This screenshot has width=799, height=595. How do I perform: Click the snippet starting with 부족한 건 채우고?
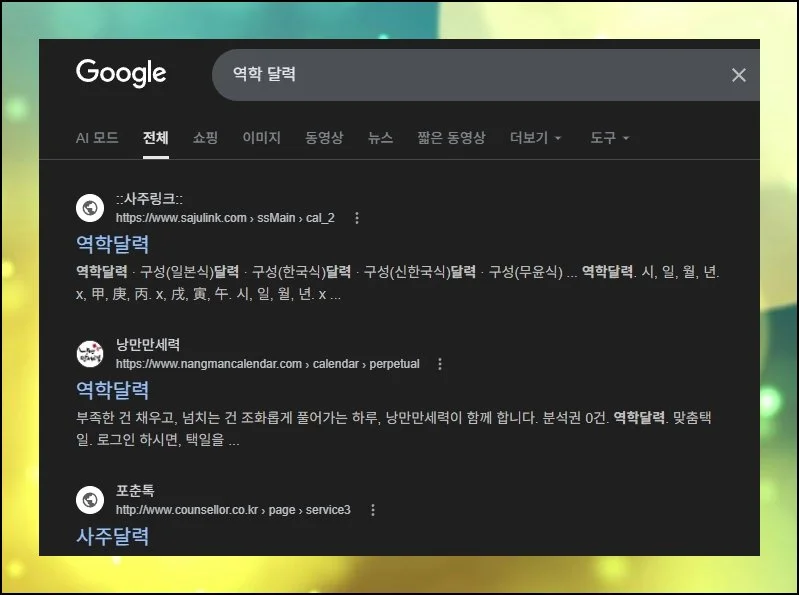point(393,428)
